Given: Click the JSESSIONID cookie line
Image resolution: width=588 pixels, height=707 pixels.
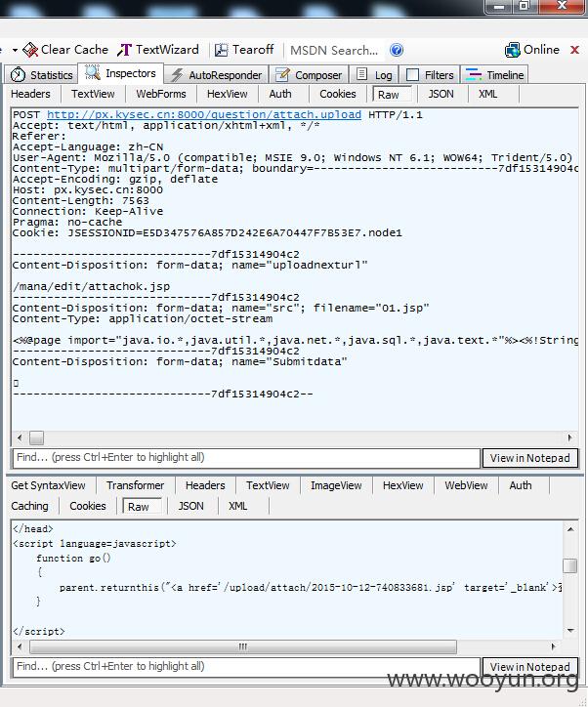Looking at the screenshot, I should (206, 233).
